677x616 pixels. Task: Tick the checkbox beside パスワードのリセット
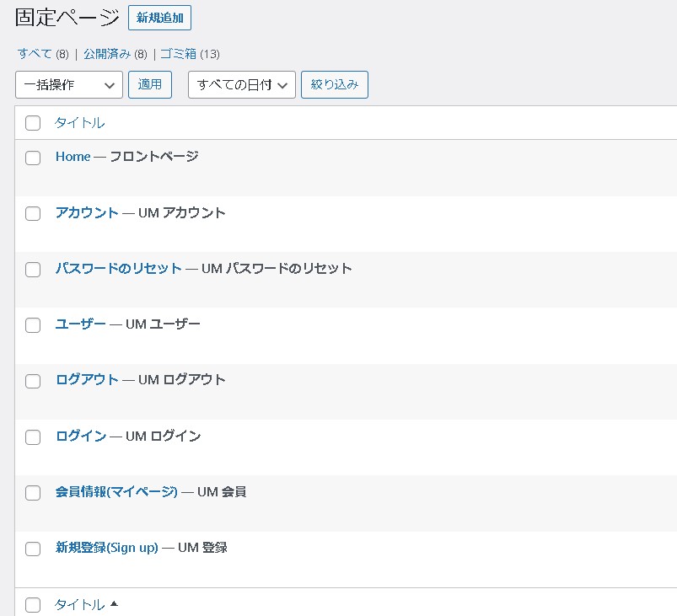[33, 270]
